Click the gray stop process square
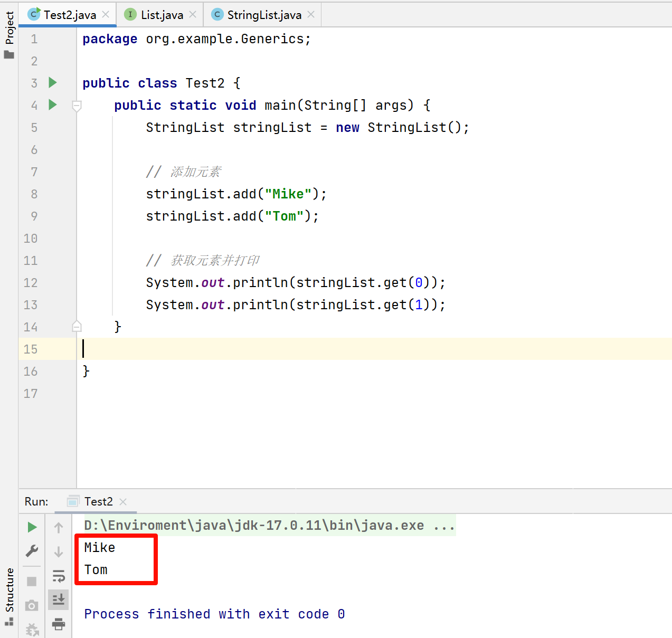 (x=32, y=582)
